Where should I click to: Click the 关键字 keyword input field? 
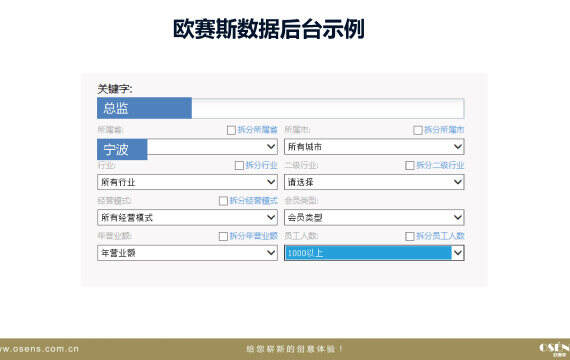pos(281,108)
